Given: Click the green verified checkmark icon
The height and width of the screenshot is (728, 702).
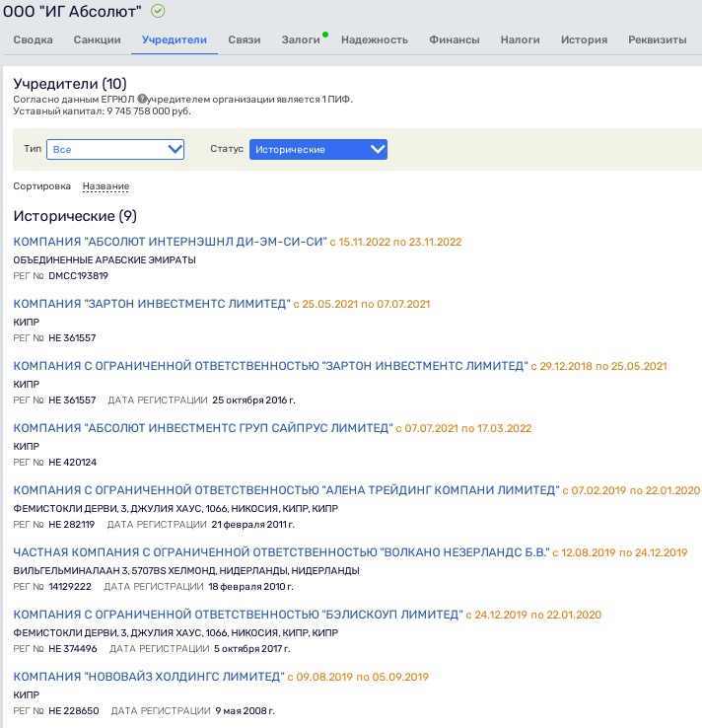Looking at the screenshot, I should [158, 11].
